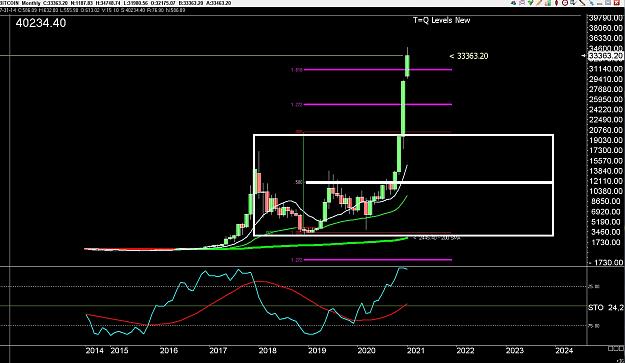Click the green bar chart toolbar icon
Screen dimensions: 625x363
[548, 3]
